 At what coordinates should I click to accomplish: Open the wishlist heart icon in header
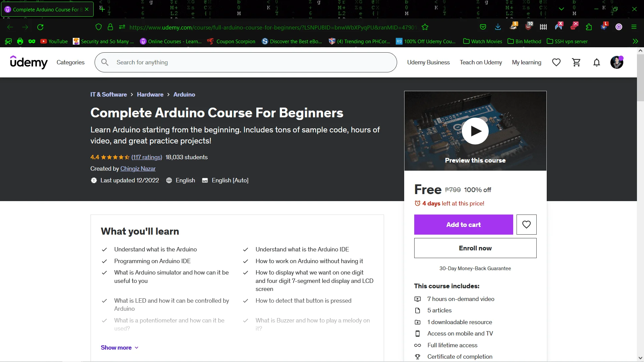coord(556,62)
